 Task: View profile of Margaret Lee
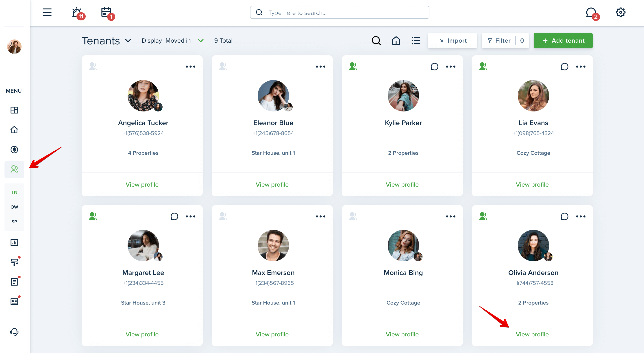[142, 334]
